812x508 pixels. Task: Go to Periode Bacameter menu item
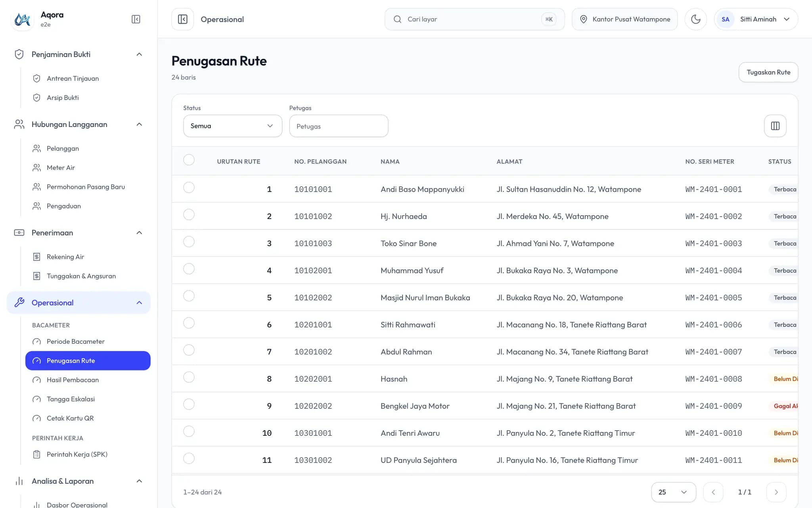point(88,341)
